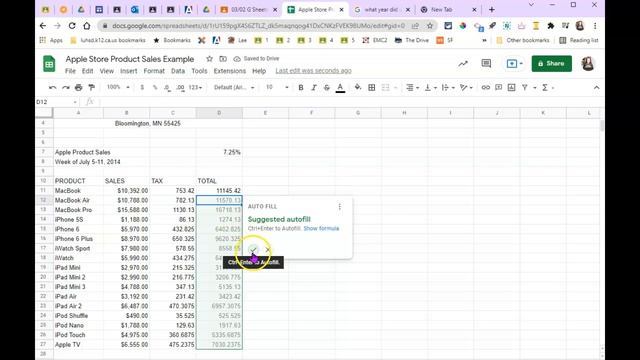Viewport: 640px width, 360px height.
Task: Click the Insert comment icon
Action: tap(498, 87)
